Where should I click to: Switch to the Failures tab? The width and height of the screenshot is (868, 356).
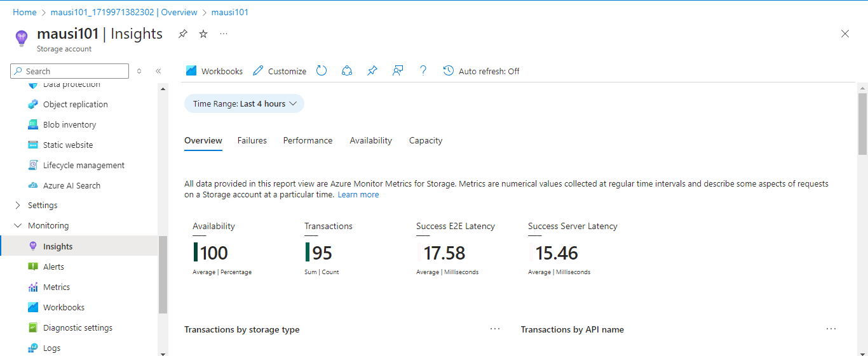tap(252, 141)
